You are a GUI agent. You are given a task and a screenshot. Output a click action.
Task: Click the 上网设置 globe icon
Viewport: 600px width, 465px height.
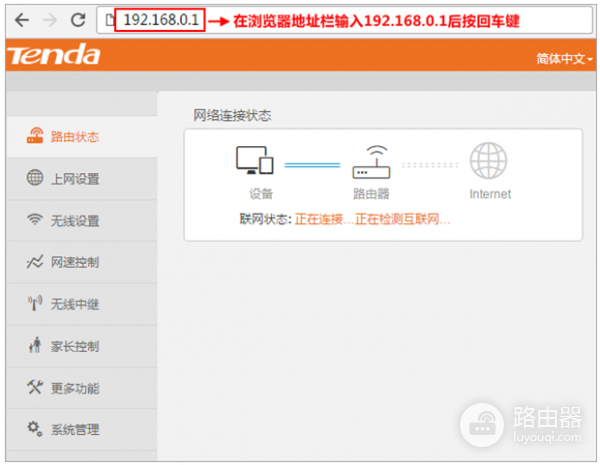point(35,178)
